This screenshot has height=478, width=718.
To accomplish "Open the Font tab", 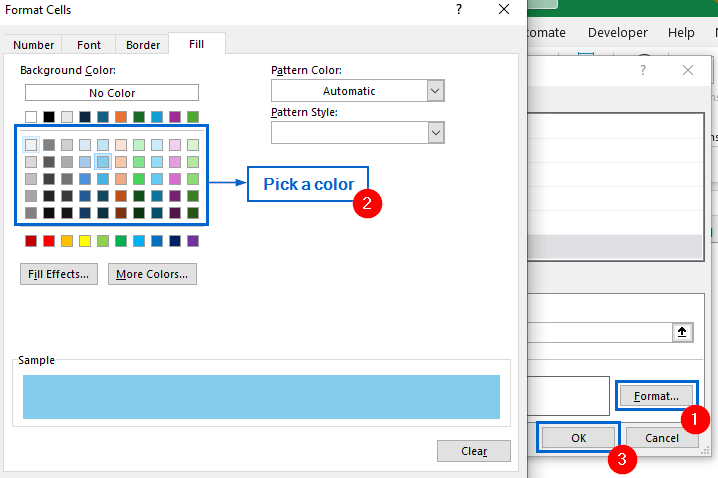I will coord(89,45).
